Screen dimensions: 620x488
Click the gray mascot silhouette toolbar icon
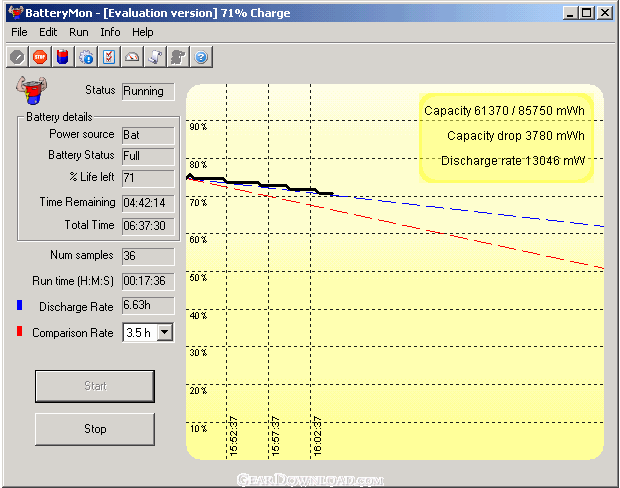pos(178,57)
